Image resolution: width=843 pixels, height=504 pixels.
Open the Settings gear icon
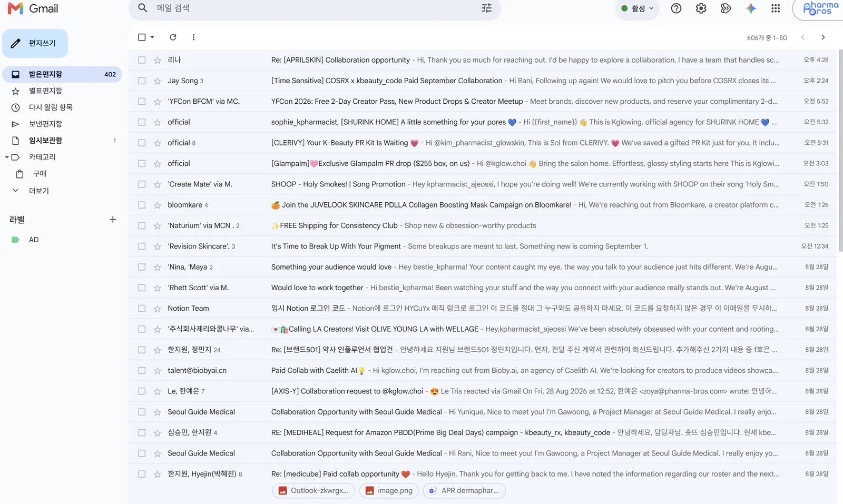701,8
